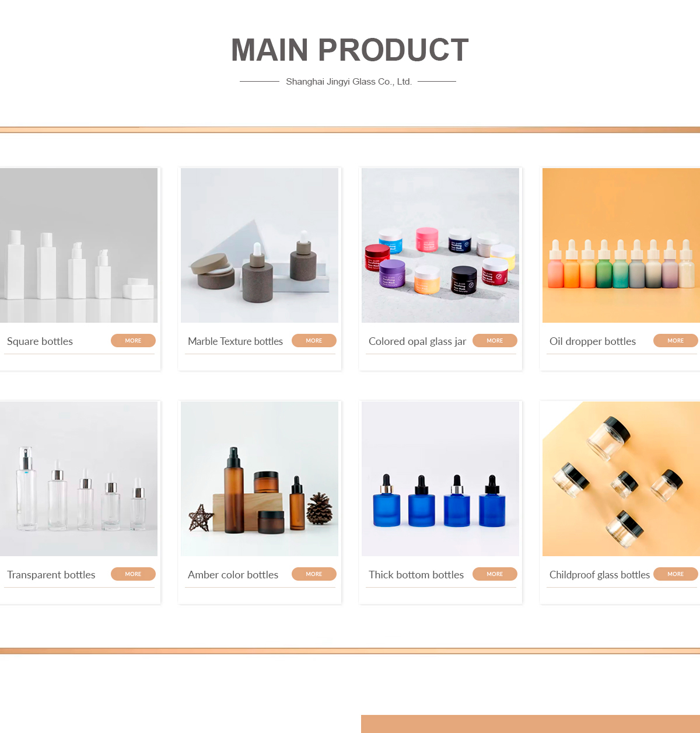Open the Square bottles product image

coord(79,245)
